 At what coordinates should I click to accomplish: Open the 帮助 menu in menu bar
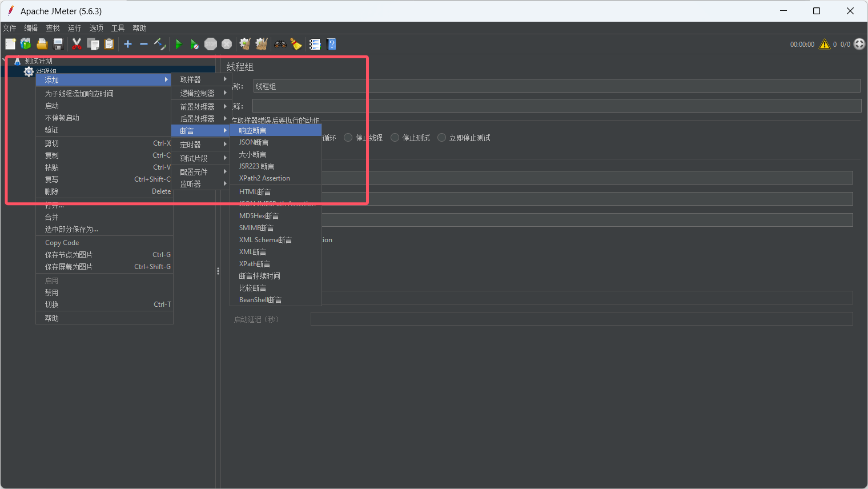click(140, 28)
